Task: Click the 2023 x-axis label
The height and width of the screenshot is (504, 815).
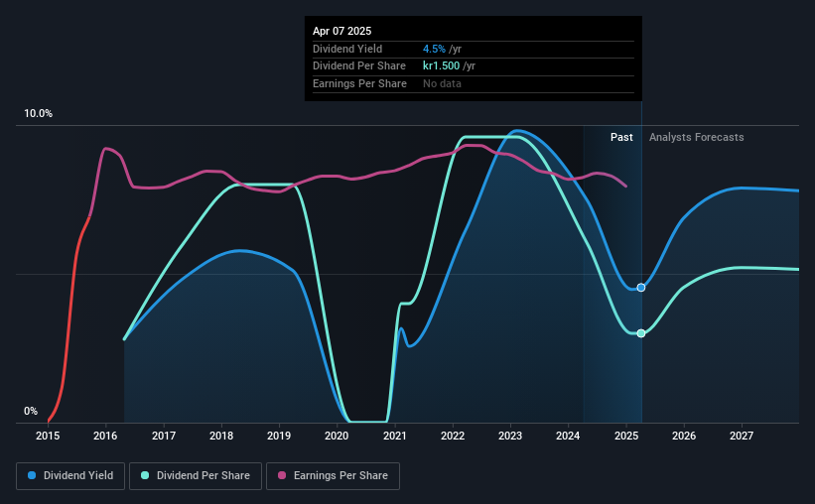Action: coord(510,436)
